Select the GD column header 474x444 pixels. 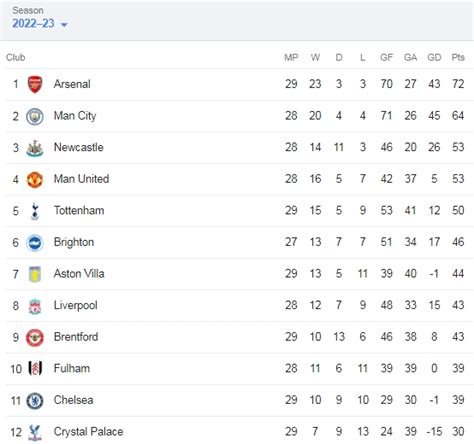click(434, 57)
